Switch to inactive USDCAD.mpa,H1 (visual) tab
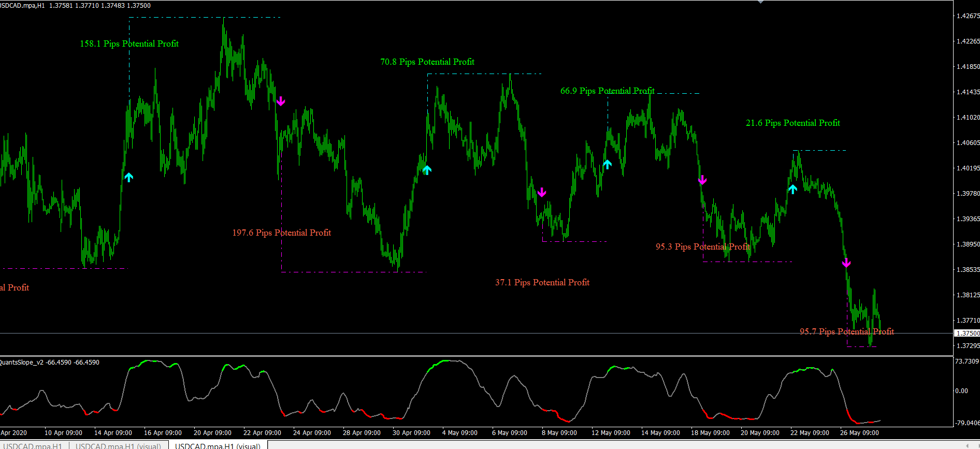 (118, 445)
